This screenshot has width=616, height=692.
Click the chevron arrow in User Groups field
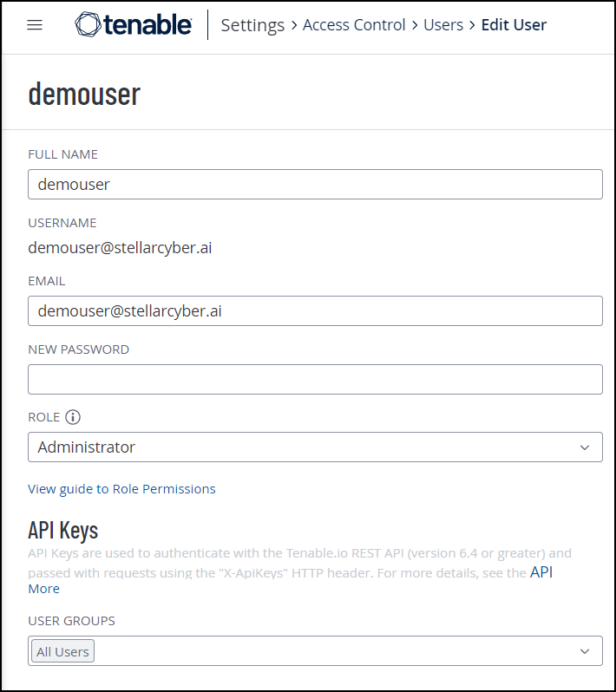click(x=584, y=651)
